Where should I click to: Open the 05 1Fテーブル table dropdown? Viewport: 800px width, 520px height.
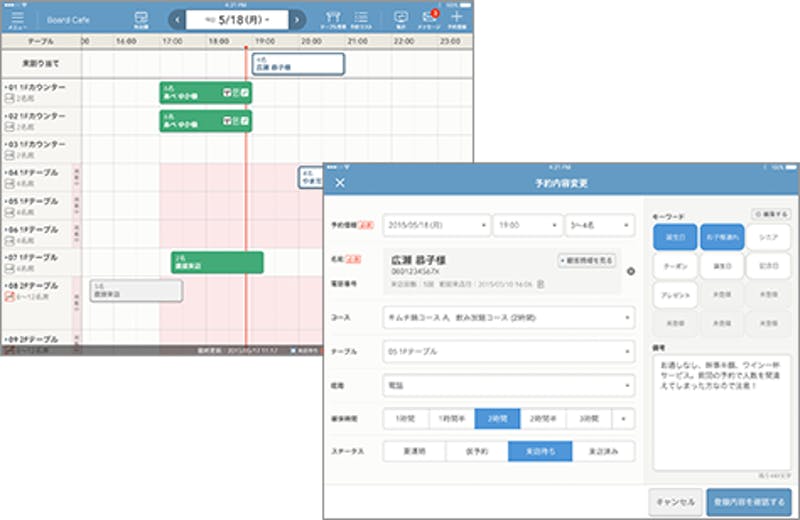point(509,351)
